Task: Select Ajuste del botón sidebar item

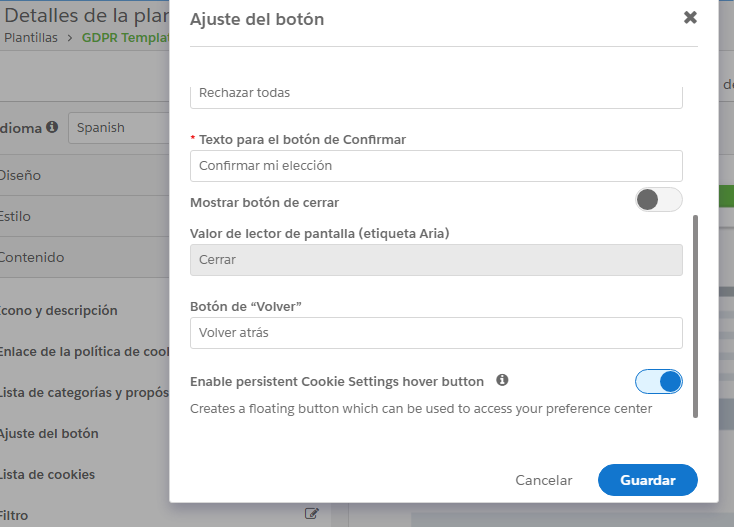Action: [49, 434]
